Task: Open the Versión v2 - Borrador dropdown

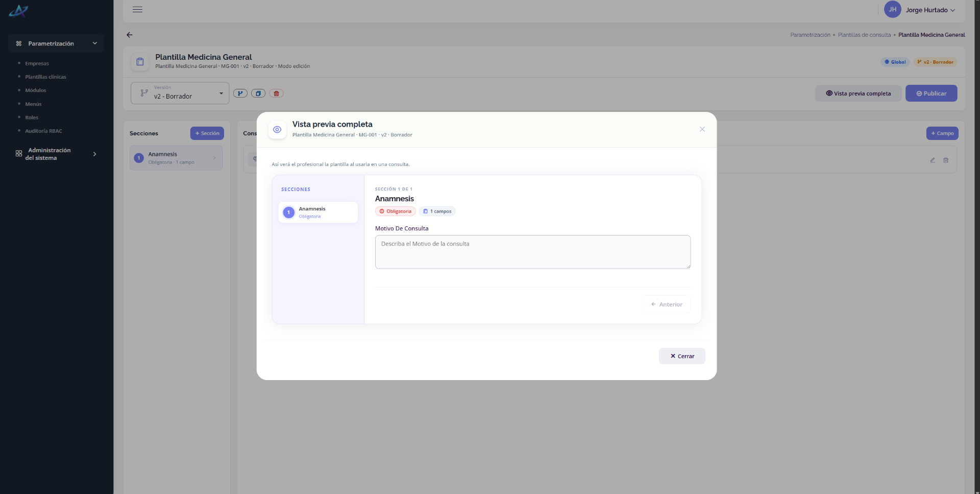Action: (180, 93)
